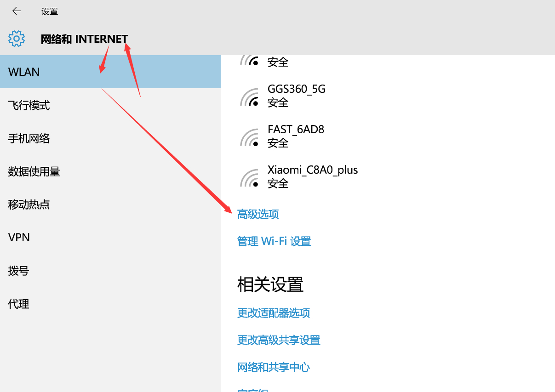Open 网络和共享中心 link
This screenshot has height=392, width=555.
pos(274,367)
